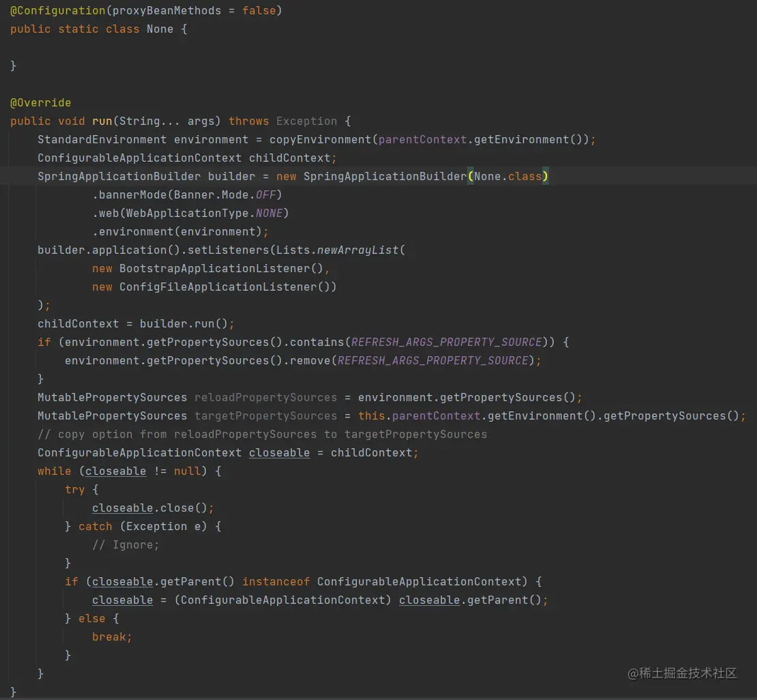Viewport: 757px width, 700px height.
Task: Click 'while' keyword of the loop
Action: (x=54, y=471)
